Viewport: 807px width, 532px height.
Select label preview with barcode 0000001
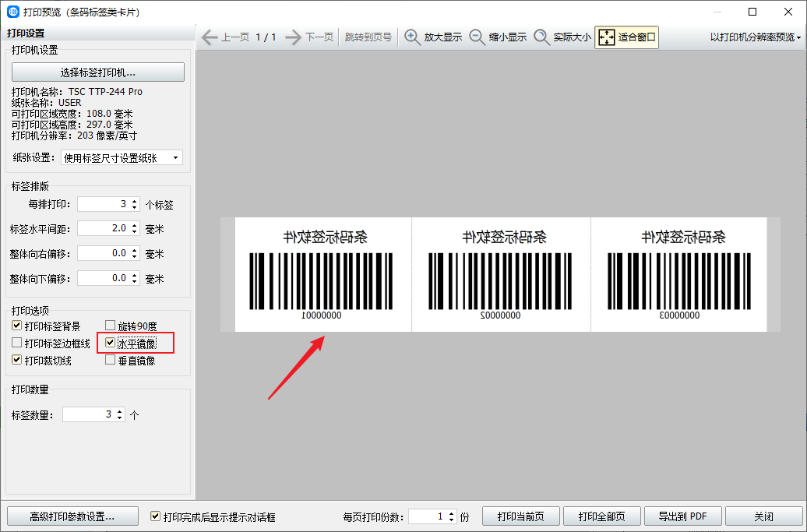tap(323, 274)
